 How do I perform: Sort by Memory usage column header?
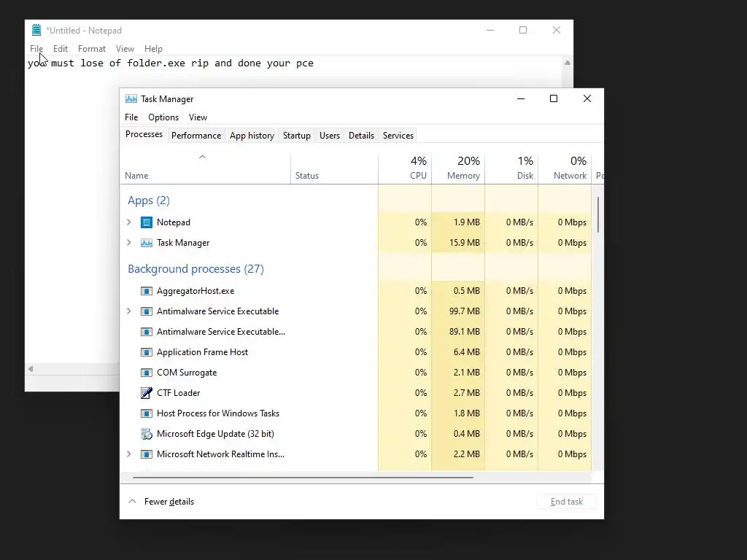(458, 168)
